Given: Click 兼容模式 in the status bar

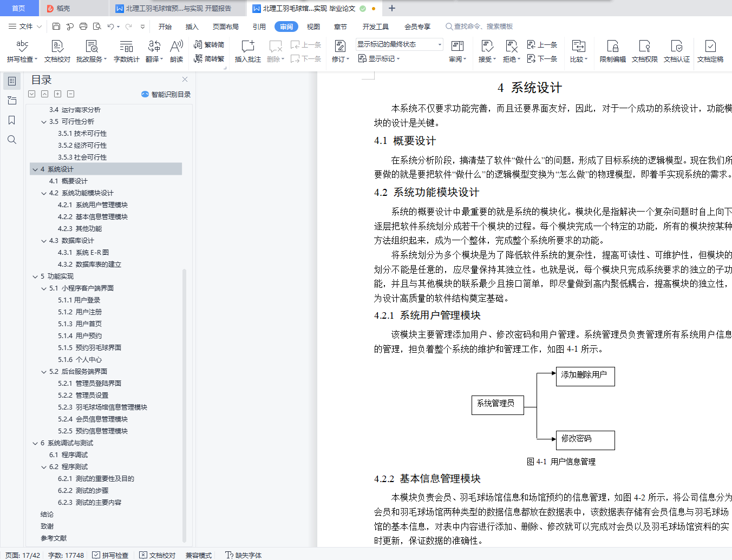Looking at the screenshot, I should point(199,555).
